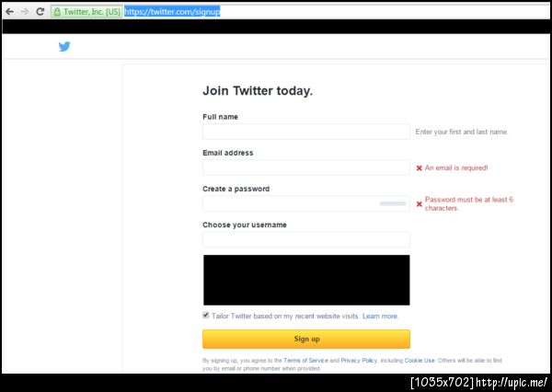Open the Learn more link
552x392 pixels.
pos(380,316)
